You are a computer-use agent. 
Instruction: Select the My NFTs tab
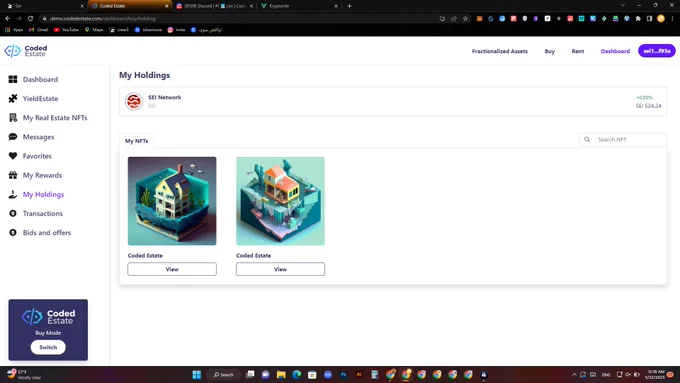tap(136, 141)
